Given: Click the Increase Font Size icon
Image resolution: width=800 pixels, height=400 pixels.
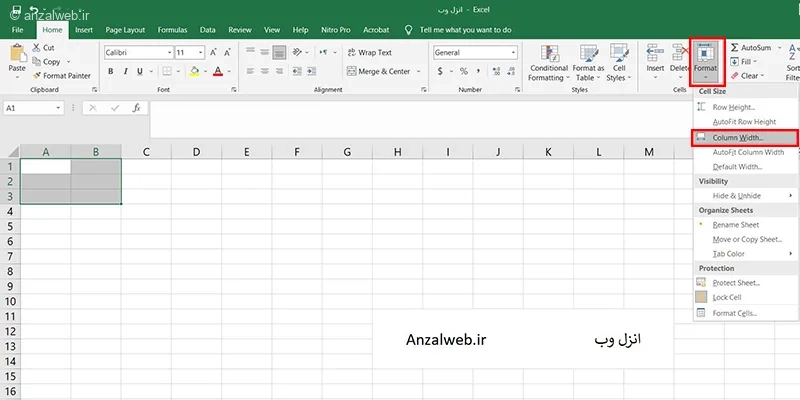Looking at the screenshot, I should coord(213,53).
